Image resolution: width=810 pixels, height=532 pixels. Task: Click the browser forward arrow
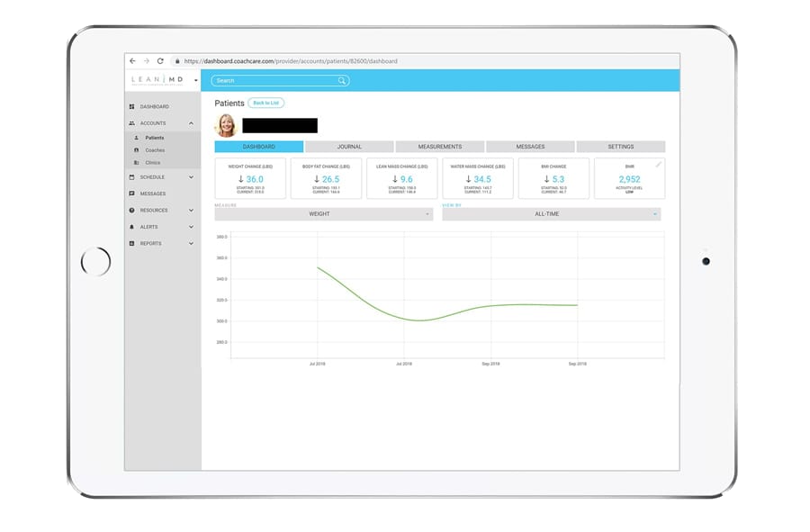click(147, 61)
